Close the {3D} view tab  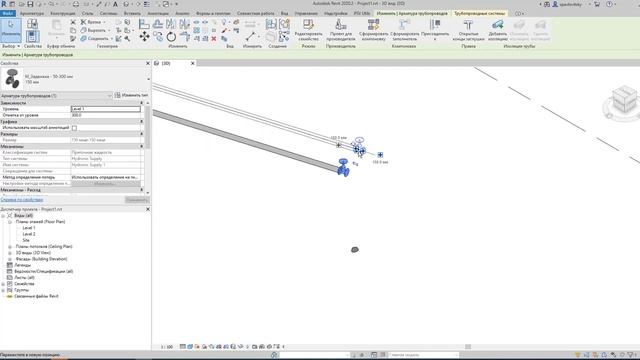click(x=193, y=63)
